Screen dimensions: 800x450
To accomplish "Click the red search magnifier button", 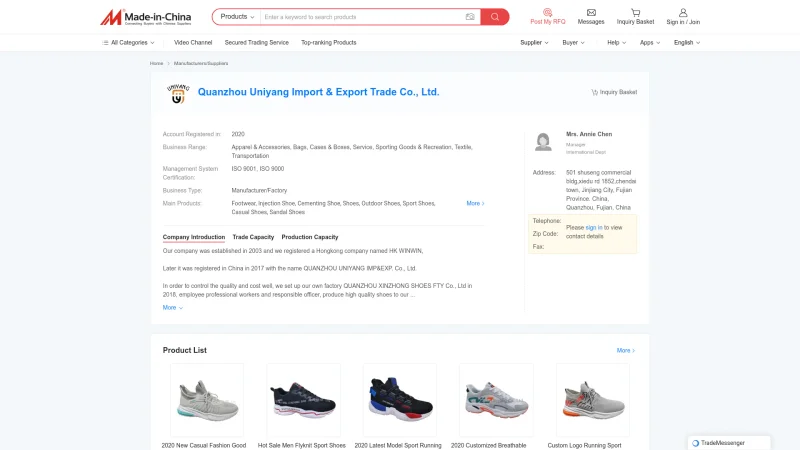I will (x=494, y=17).
